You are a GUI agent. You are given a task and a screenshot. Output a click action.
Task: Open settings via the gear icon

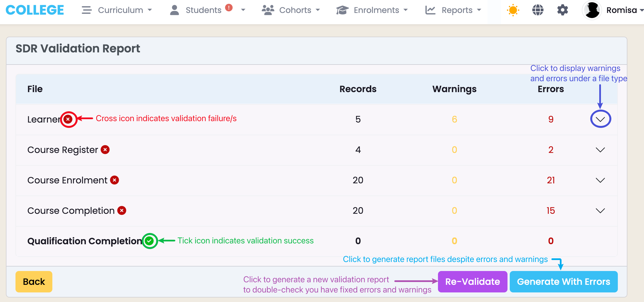pyautogui.click(x=562, y=10)
